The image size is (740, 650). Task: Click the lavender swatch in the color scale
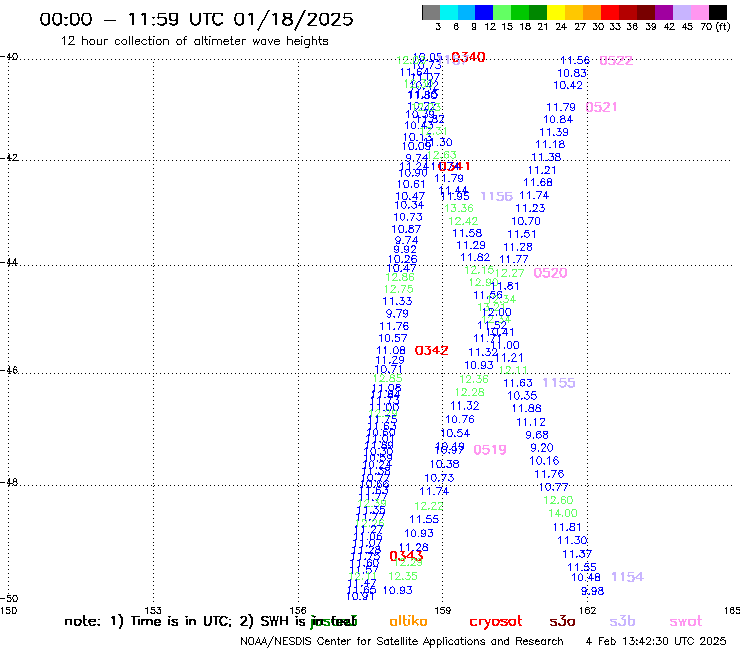(681, 12)
